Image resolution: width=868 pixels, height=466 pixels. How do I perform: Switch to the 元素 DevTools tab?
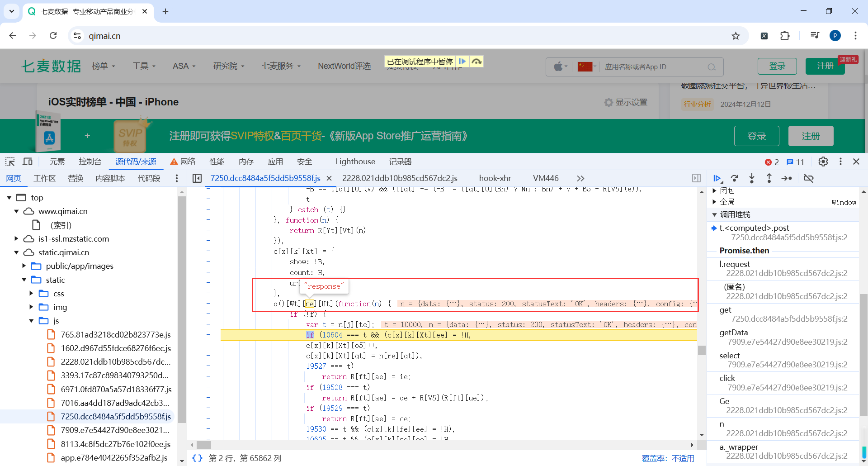[x=57, y=162]
